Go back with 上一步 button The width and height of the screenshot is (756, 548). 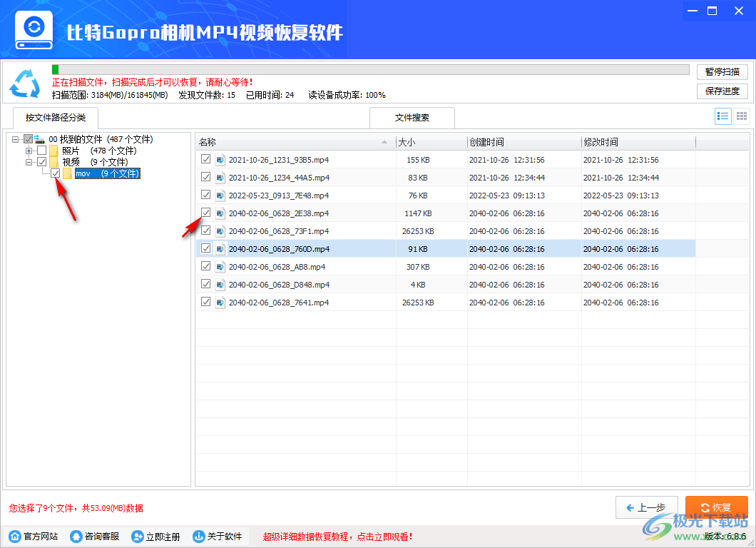(x=647, y=507)
